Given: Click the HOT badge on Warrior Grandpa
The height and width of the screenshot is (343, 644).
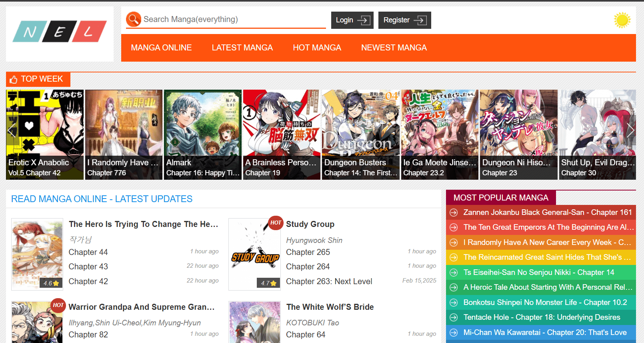Looking at the screenshot, I should 58,305.
